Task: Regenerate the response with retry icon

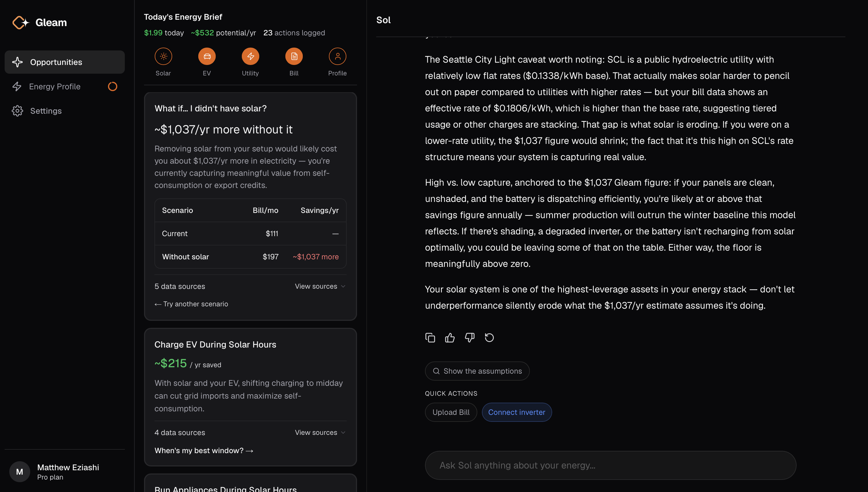Action: tap(489, 338)
